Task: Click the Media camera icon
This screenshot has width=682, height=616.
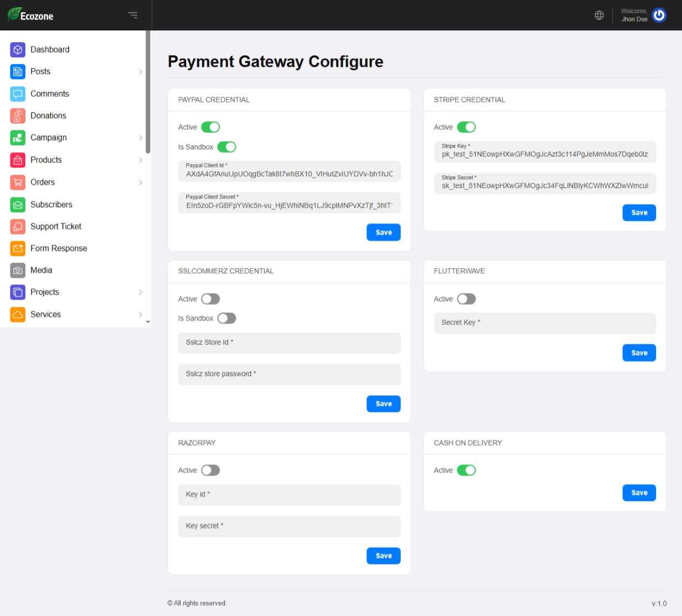Action: coord(18,270)
